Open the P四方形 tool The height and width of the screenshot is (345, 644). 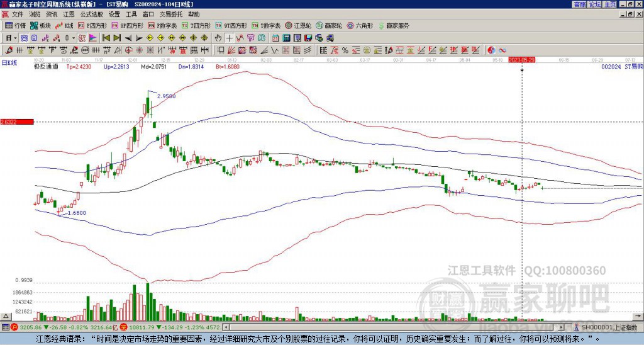[92, 25]
